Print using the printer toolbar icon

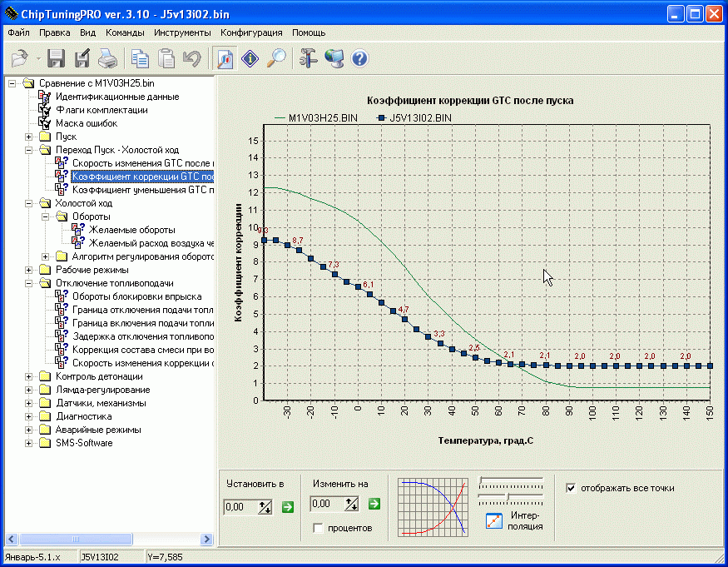point(107,58)
